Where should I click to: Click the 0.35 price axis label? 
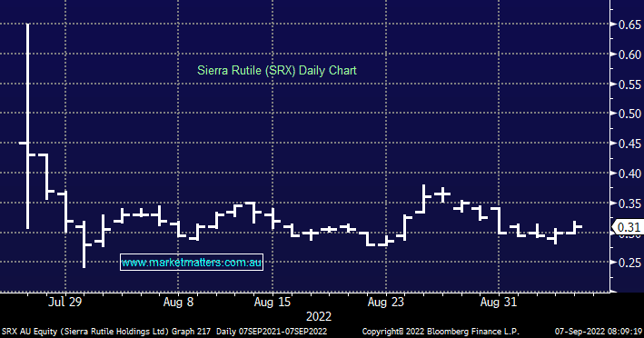pyautogui.click(x=630, y=204)
